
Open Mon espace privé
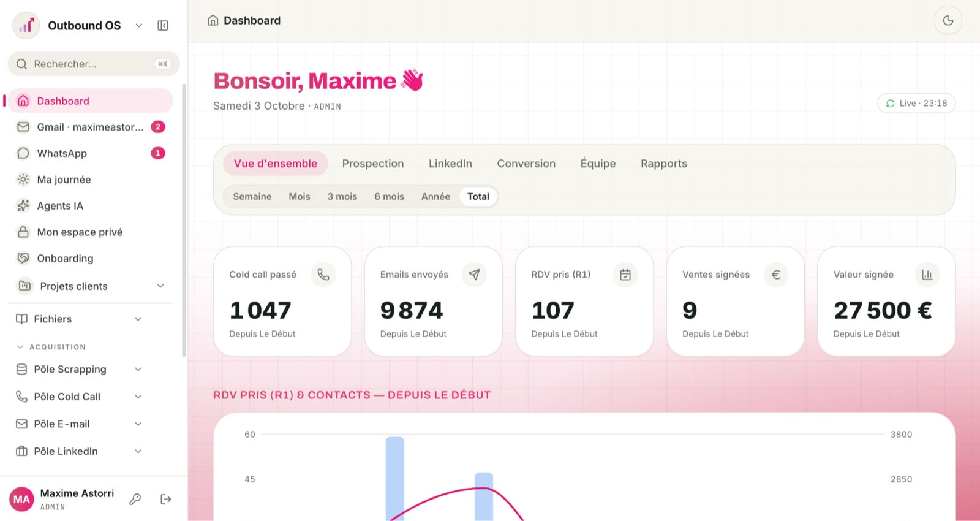[90, 232]
